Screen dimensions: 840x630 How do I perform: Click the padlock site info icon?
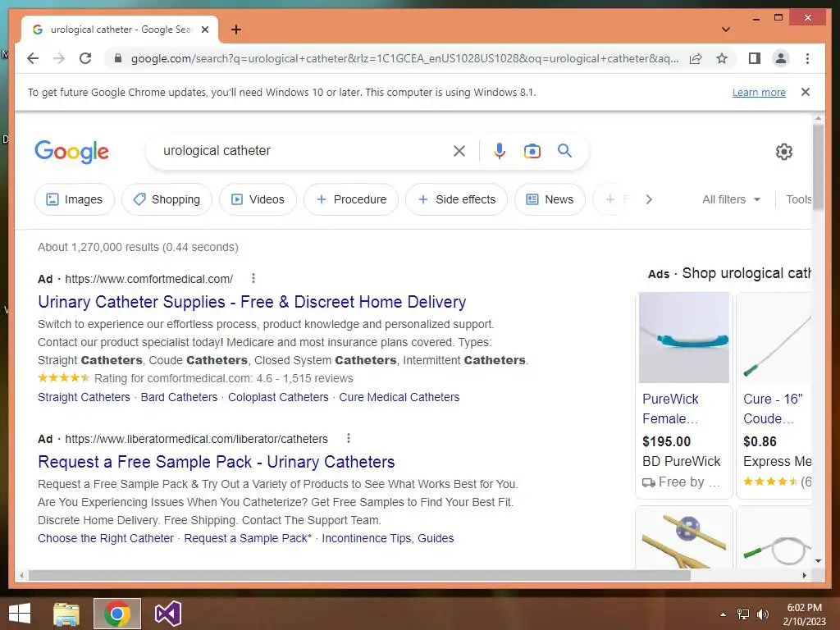coord(118,58)
